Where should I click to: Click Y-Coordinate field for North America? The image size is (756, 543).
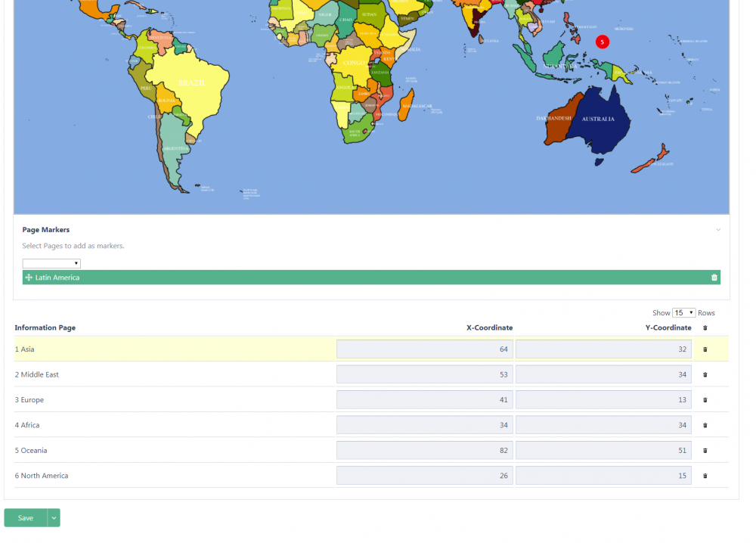[603, 476]
